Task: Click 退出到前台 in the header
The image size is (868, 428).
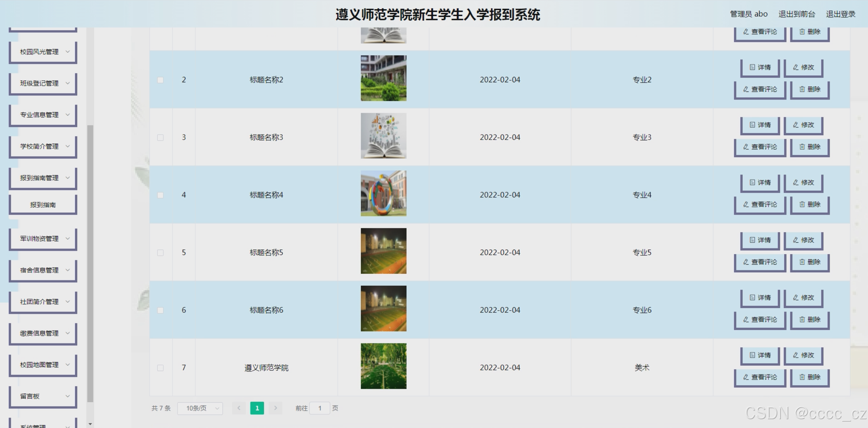Action: (797, 14)
